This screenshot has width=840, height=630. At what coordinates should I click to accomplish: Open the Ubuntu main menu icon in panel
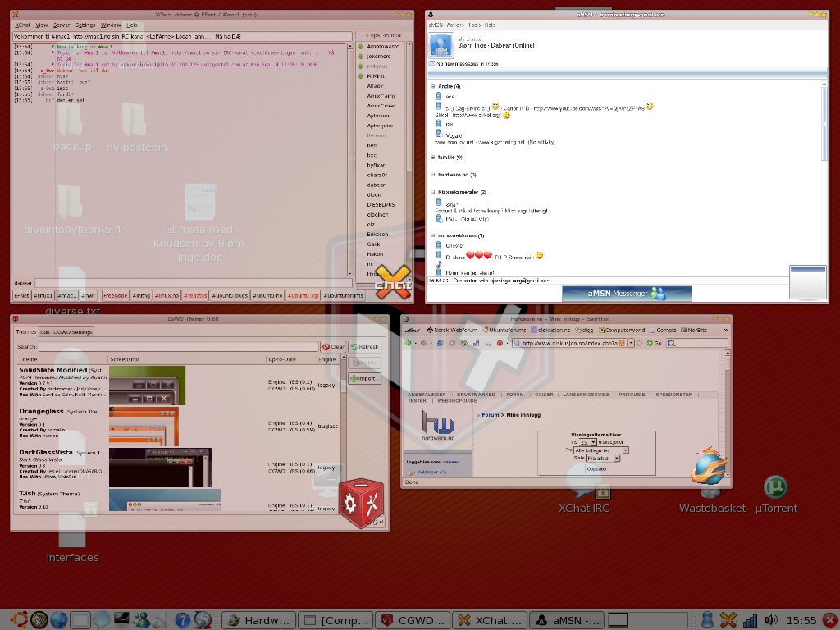pos(19,620)
